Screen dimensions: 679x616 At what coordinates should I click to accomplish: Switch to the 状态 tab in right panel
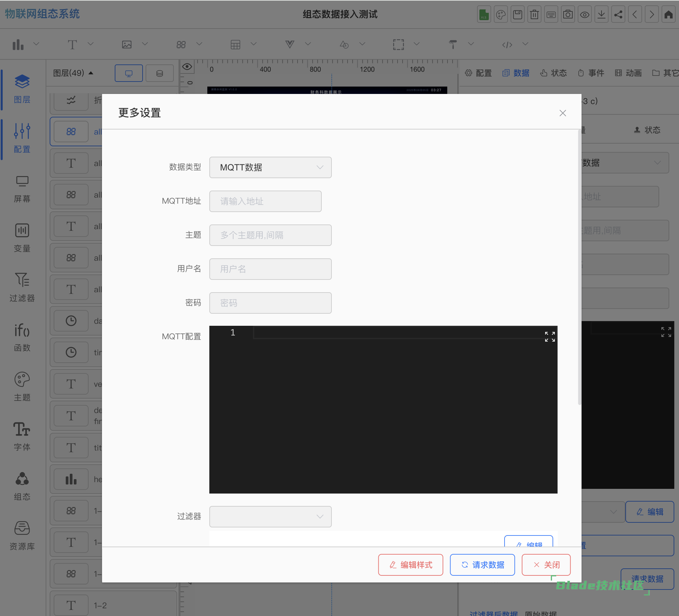click(x=554, y=73)
